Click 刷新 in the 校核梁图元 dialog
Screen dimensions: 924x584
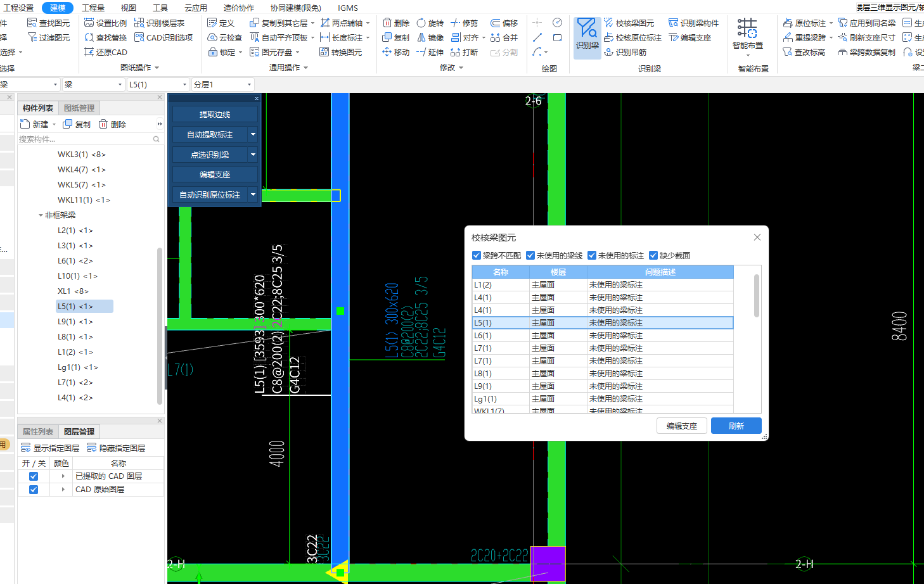[x=736, y=426]
